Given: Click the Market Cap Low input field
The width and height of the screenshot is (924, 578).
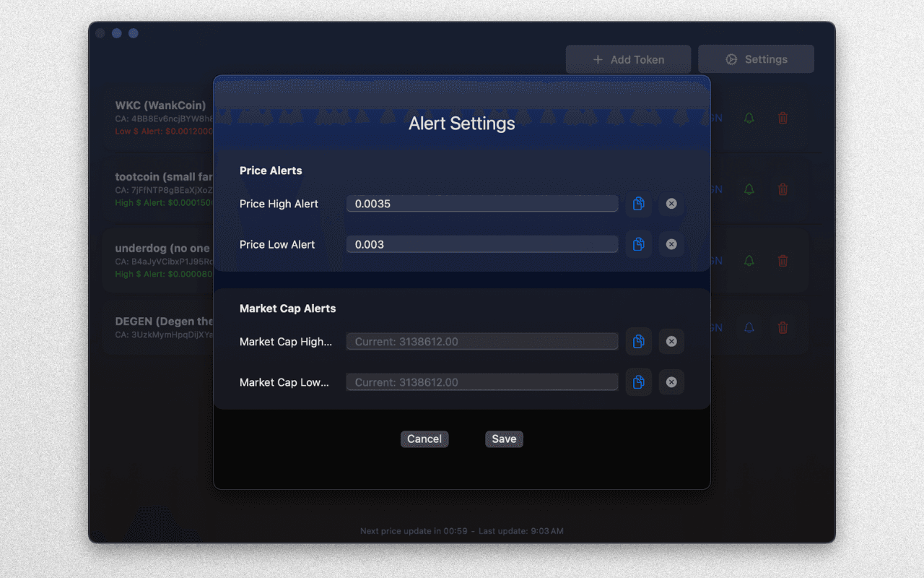Looking at the screenshot, I should (x=481, y=382).
